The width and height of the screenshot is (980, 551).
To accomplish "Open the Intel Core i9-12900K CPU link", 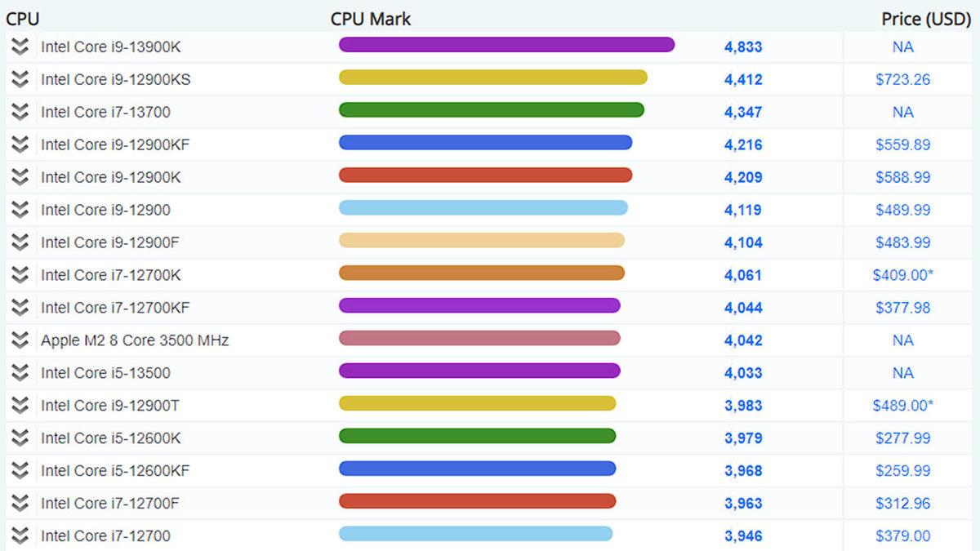I will (x=111, y=178).
